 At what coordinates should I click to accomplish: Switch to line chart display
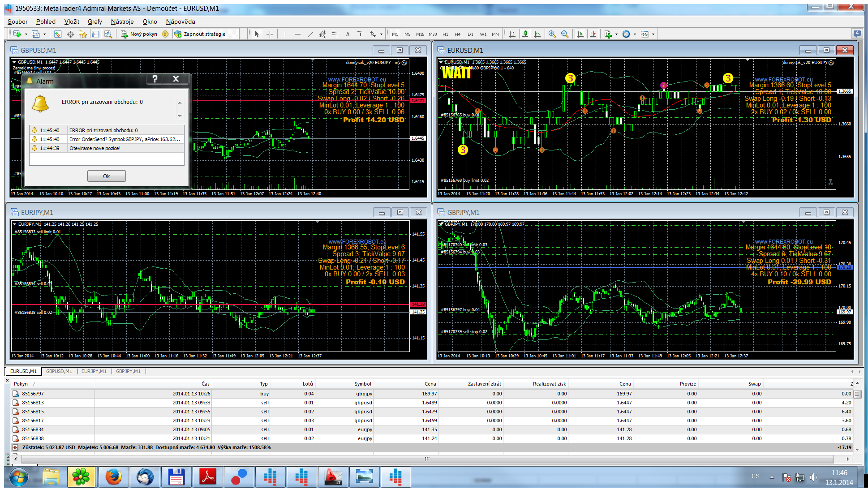537,34
